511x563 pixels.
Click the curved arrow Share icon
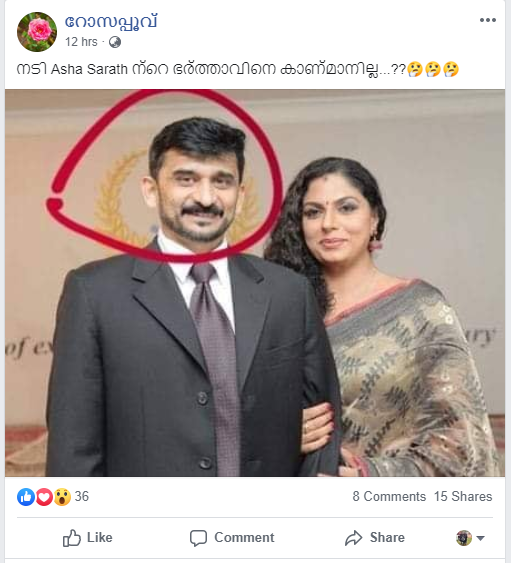click(x=354, y=538)
